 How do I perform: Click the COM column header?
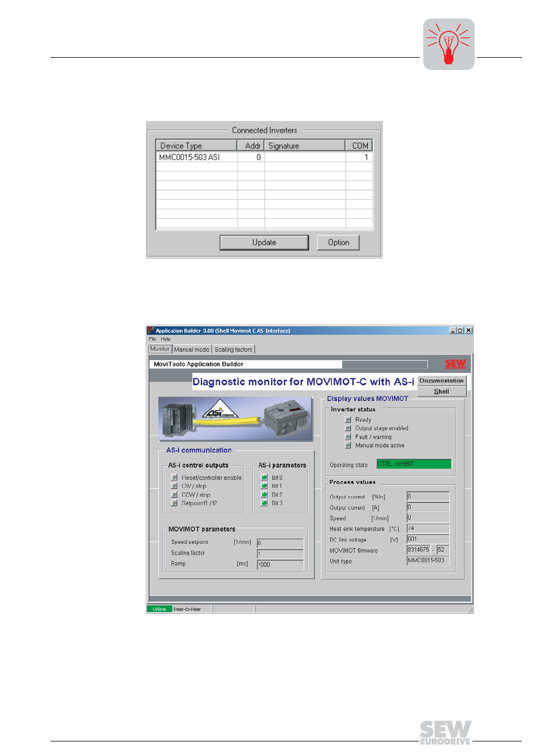click(359, 146)
